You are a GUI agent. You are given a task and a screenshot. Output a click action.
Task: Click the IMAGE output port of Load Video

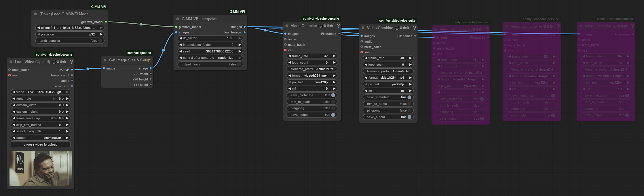click(72, 70)
